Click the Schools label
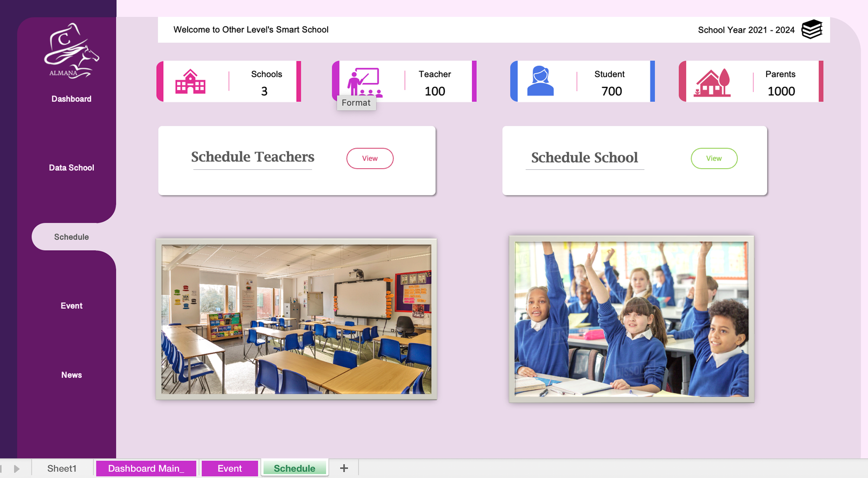The height and width of the screenshot is (478, 868). [266, 74]
